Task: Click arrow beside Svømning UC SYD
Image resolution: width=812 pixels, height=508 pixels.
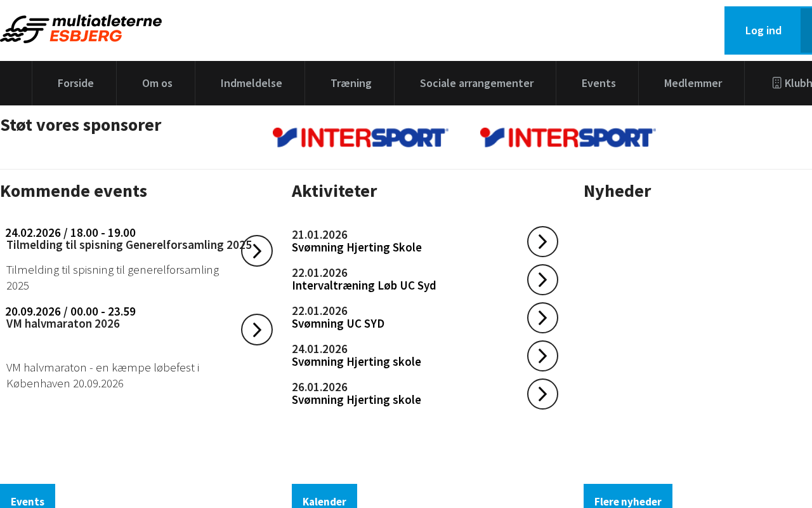Action: pos(542,318)
